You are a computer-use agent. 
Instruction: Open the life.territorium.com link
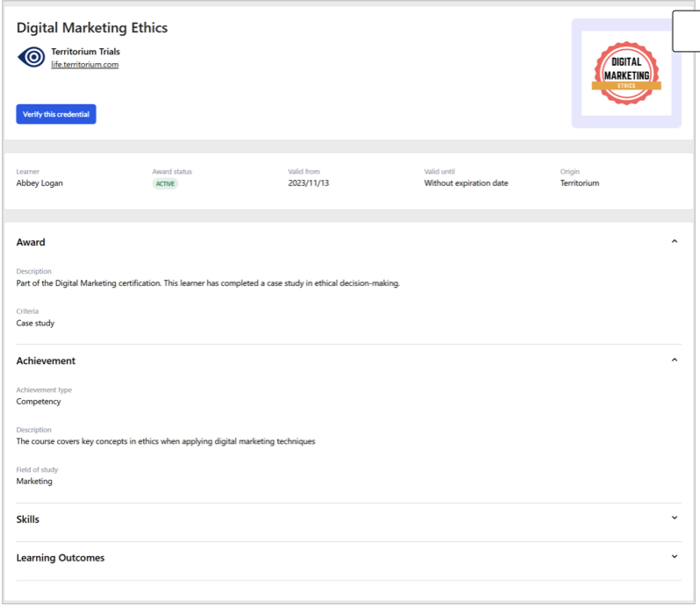coord(84,65)
